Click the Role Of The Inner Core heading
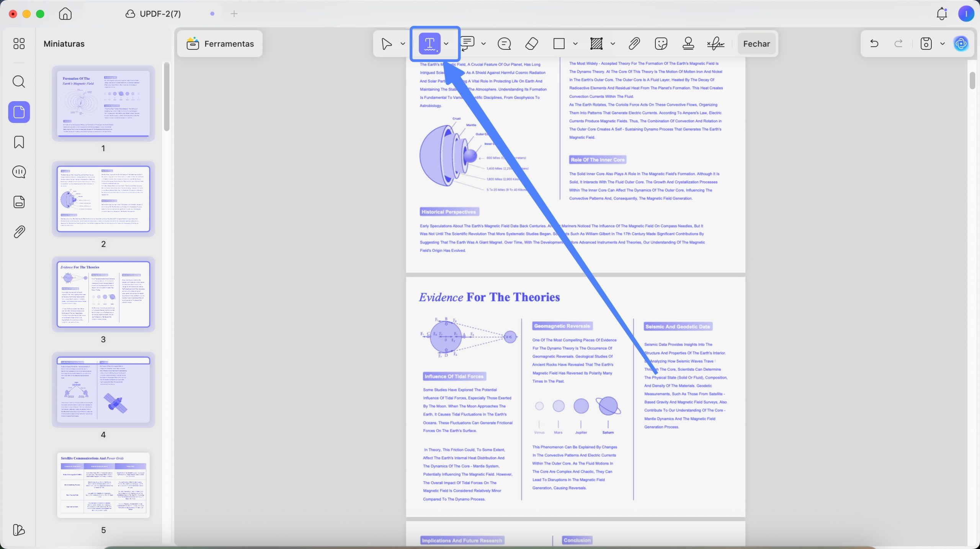Screen dimensions: 980x549 [x=597, y=160]
